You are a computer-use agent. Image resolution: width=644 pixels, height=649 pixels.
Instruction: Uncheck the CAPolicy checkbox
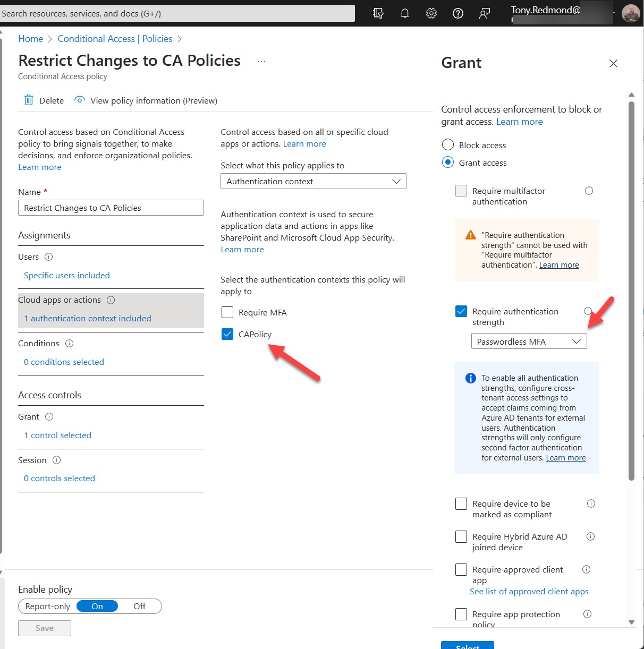227,334
